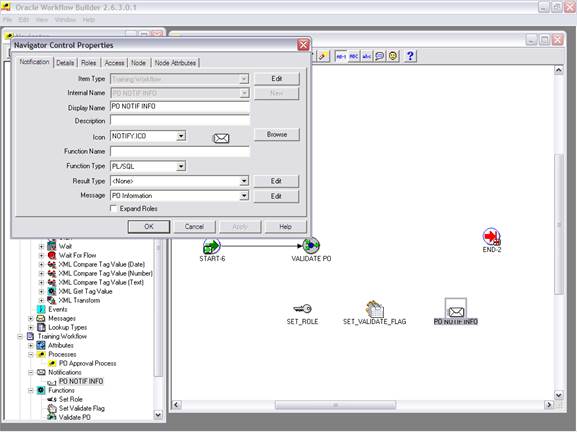Viewport: 577px width, 432px height.
Task: Open the Message dropdown showing PO Information
Action: 244,196
